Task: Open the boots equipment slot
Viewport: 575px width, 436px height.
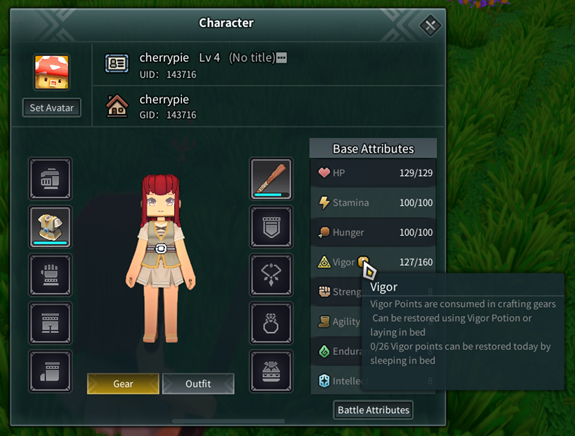Action: pos(50,371)
